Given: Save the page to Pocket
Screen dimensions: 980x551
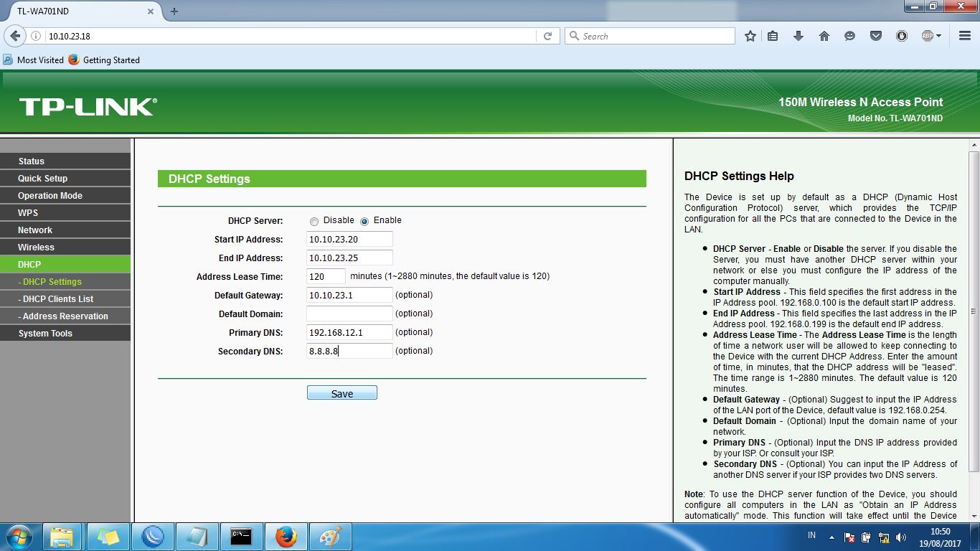Looking at the screenshot, I should pos(876,35).
